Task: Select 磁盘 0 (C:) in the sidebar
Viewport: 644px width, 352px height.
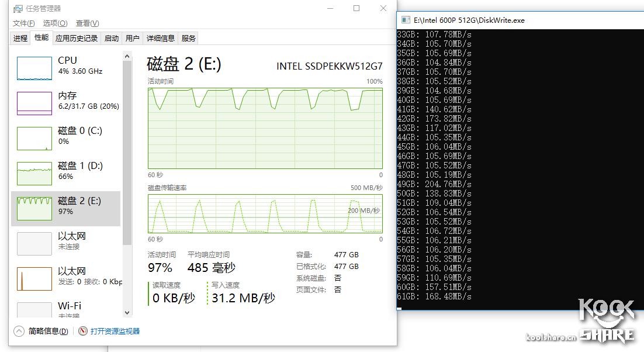Action: point(64,136)
